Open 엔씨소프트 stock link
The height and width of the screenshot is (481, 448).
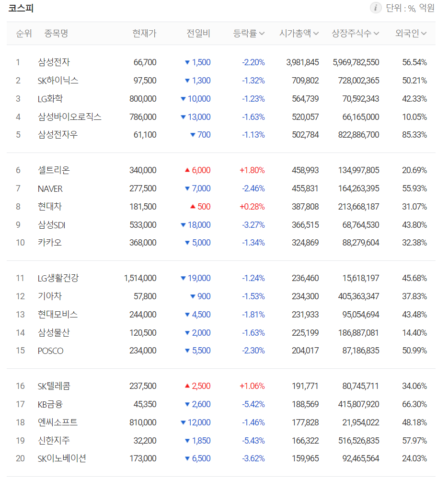(57, 422)
